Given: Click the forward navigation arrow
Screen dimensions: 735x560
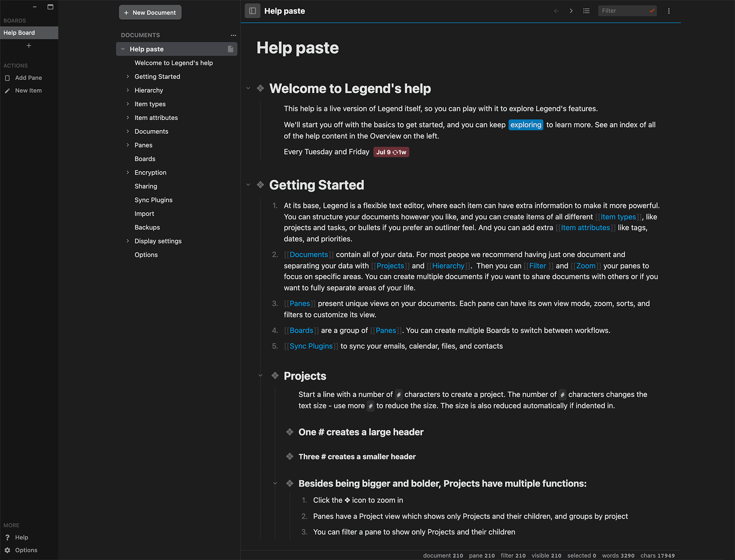Looking at the screenshot, I should click(571, 11).
